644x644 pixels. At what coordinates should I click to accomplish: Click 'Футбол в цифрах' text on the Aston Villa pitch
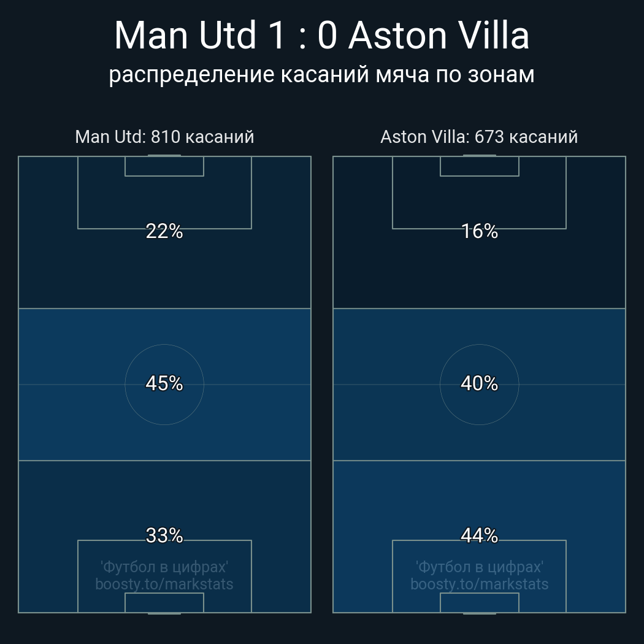(479, 567)
